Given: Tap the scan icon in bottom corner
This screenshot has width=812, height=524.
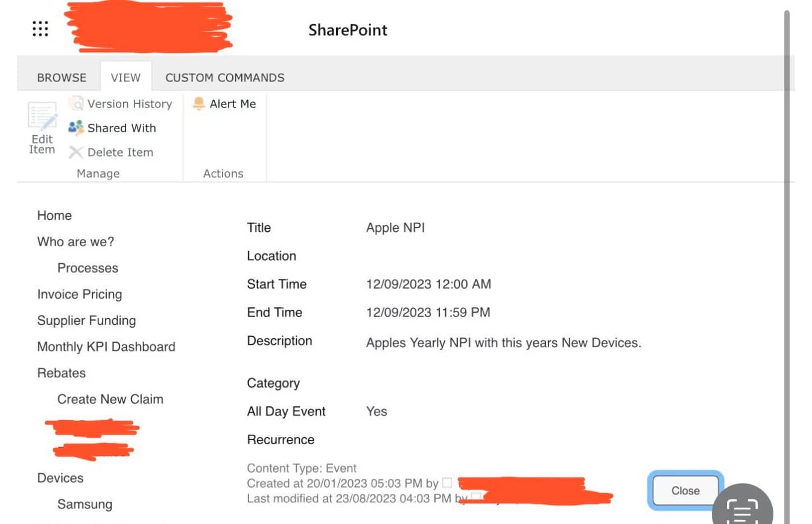Looking at the screenshot, I should point(741,510).
